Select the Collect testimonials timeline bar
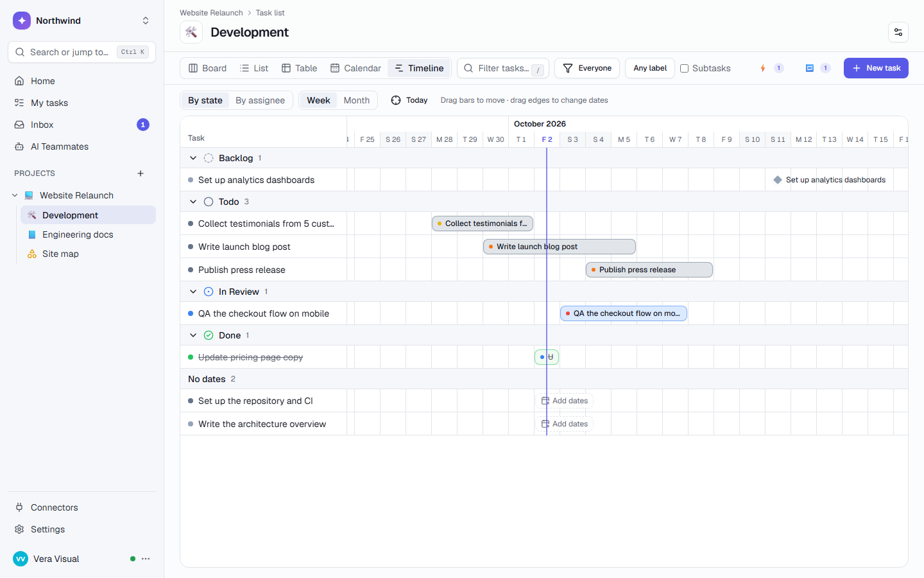 [x=483, y=223]
